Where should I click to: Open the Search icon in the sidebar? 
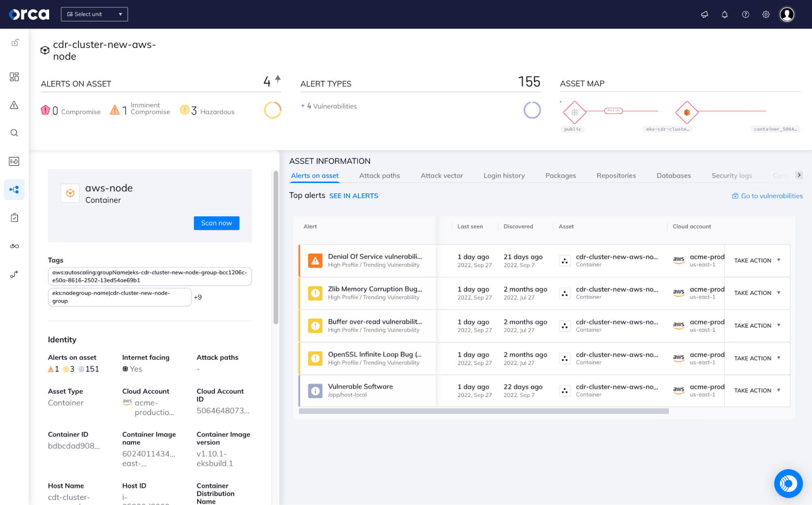tap(14, 133)
